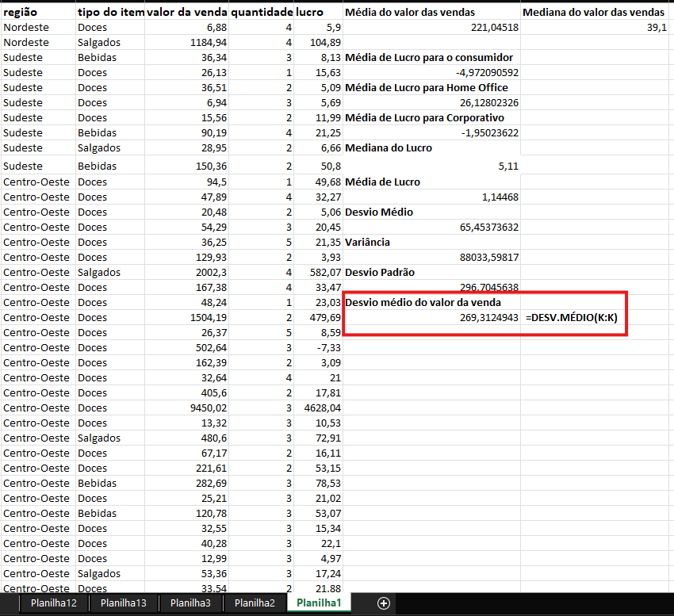
Task: Select the 'Desvio Médio' label cell
Action: click(x=431, y=212)
